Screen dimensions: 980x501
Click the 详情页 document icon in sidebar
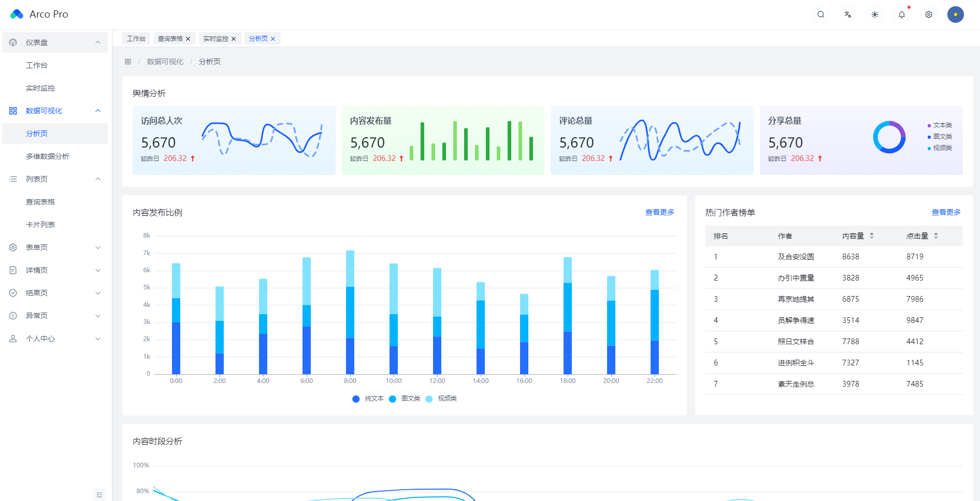[x=13, y=270]
